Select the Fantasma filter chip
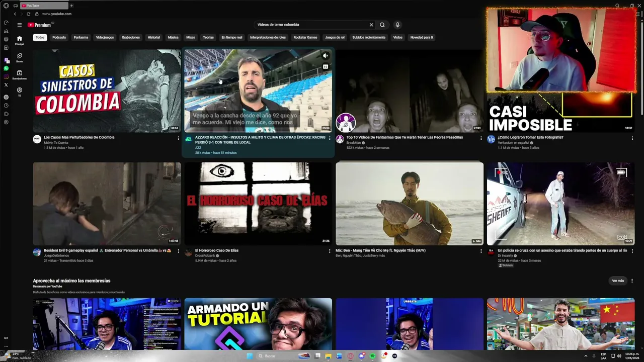This screenshot has width=644, height=362. [81, 37]
